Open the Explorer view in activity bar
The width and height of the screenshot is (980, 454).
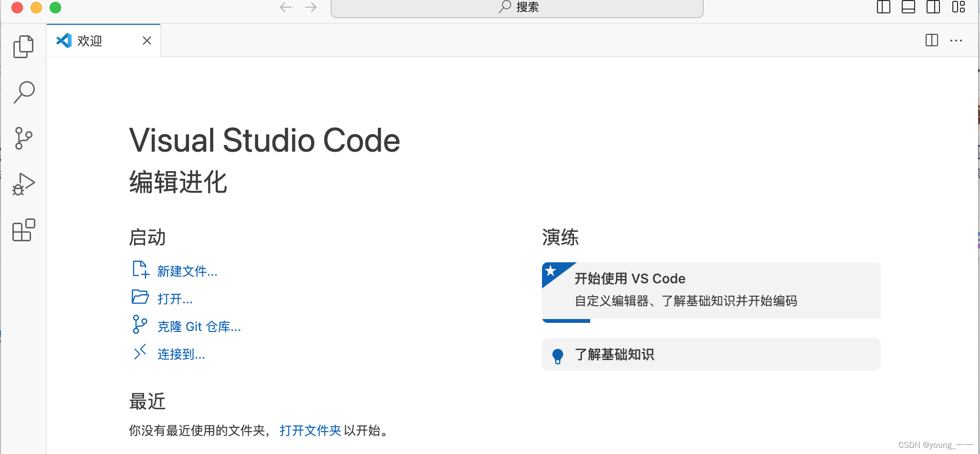point(23,47)
